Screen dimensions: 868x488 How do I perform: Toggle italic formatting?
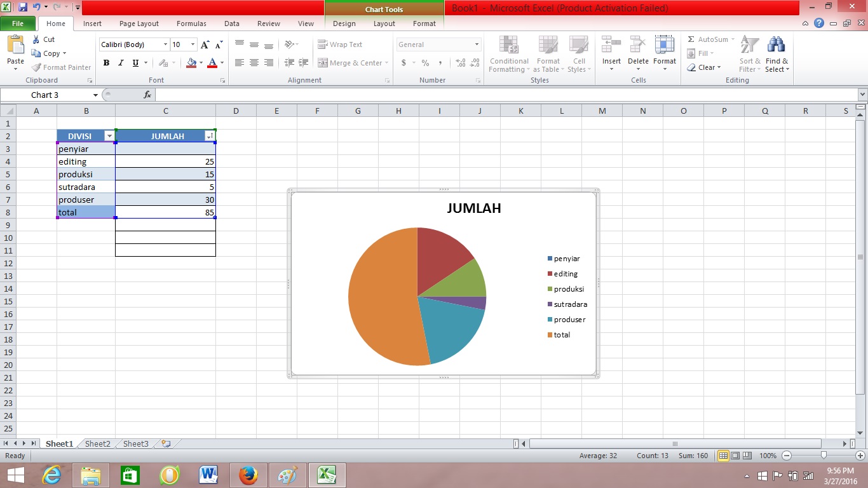pyautogui.click(x=121, y=63)
